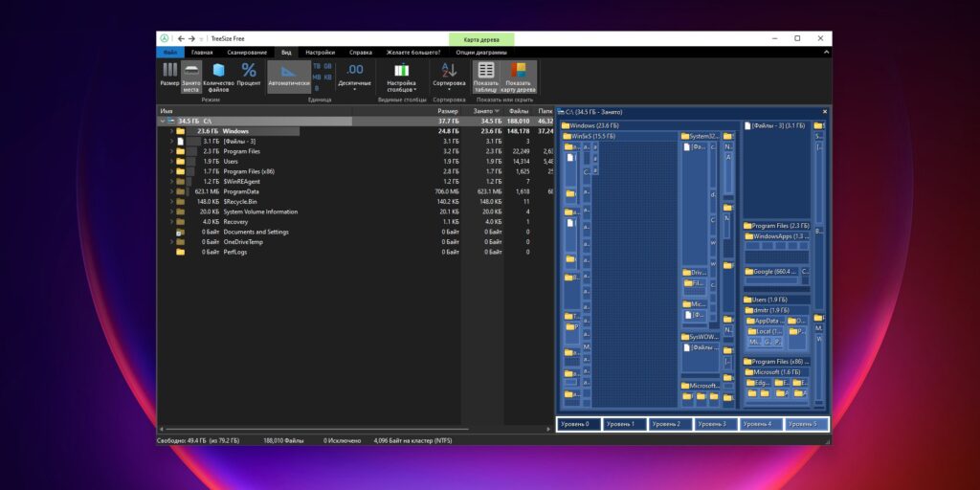The image size is (980, 490).
Task: Select the Процент percent mode
Action: 249,75
